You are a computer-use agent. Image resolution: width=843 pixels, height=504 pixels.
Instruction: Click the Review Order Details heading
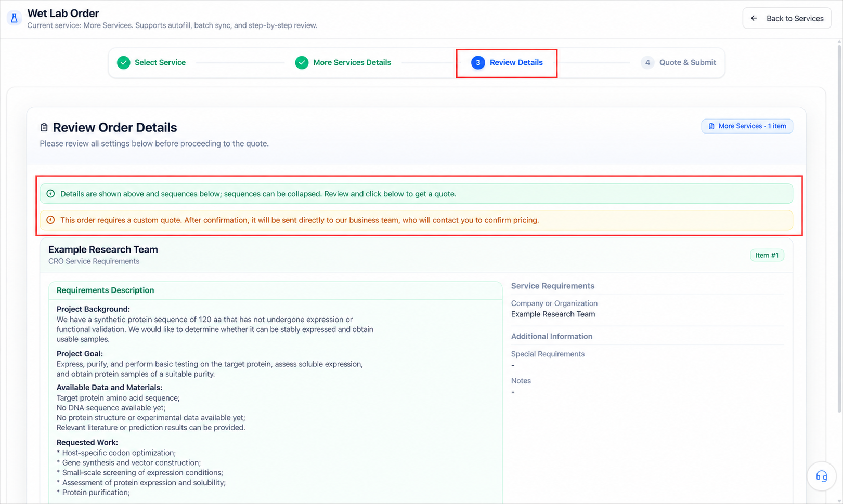(x=115, y=127)
